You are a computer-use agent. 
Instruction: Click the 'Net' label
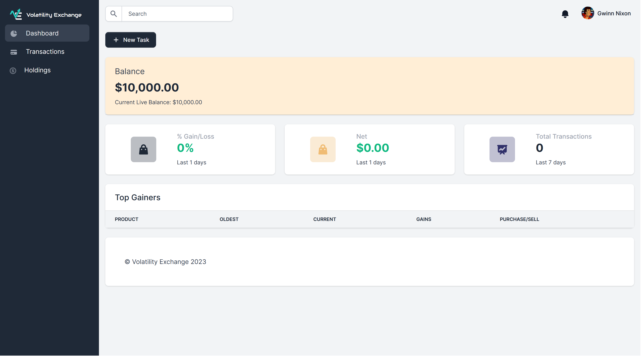click(x=364, y=137)
